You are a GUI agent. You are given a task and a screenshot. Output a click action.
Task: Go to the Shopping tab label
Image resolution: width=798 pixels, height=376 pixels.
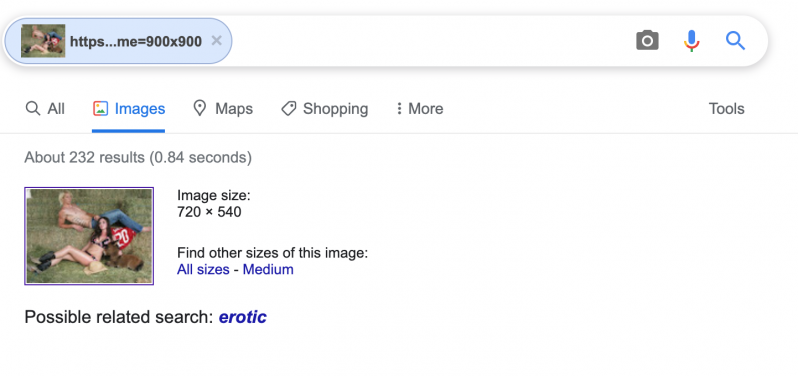(x=335, y=108)
